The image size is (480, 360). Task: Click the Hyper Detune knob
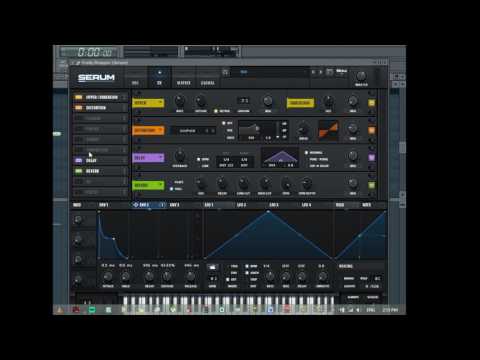[201, 100]
